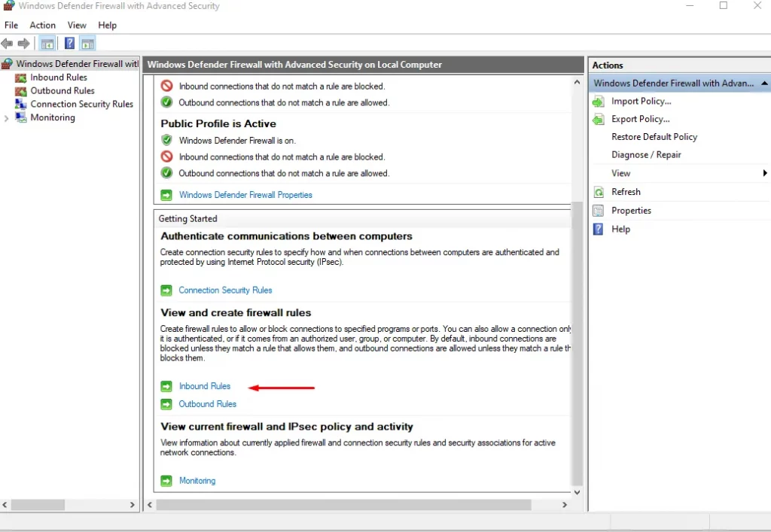
Task: Click green arrow icon beside the Inbound Rules link
Action: click(x=166, y=387)
